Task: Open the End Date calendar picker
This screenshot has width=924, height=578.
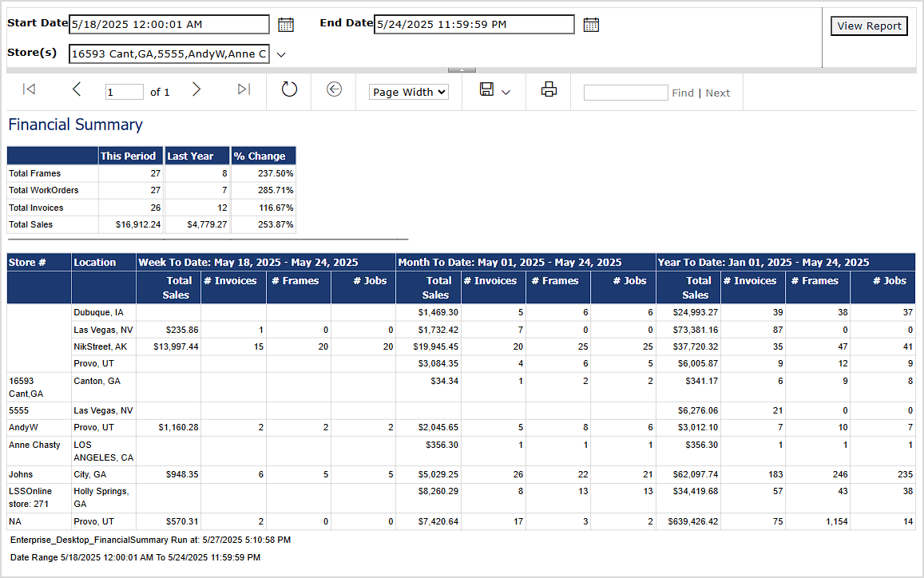Action: tap(591, 24)
